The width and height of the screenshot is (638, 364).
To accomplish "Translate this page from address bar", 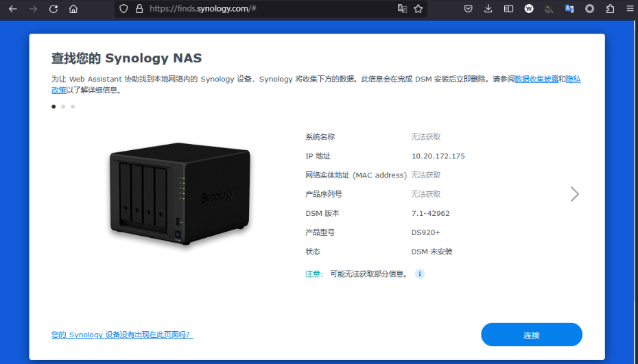I will 402,9.
